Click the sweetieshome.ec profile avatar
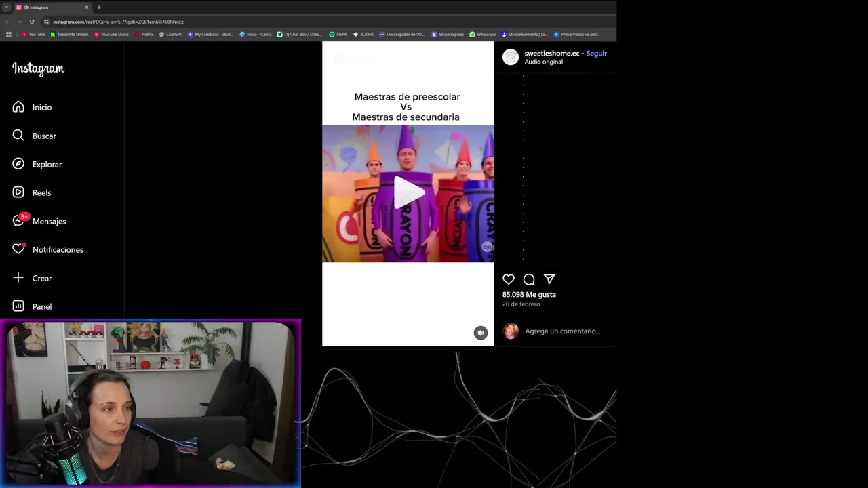The width and height of the screenshot is (868, 488). [x=511, y=57]
